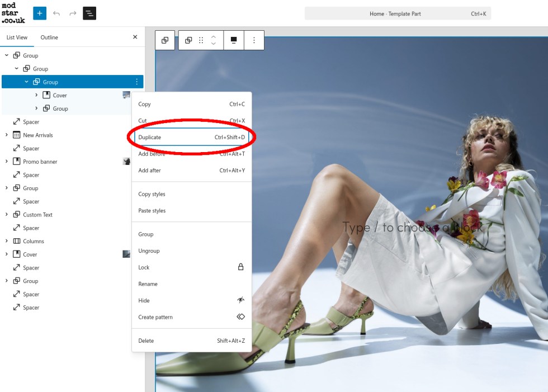This screenshot has width=548, height=392.
Task: Select parent block button in block toolbar
Action: tap(165, 40)
